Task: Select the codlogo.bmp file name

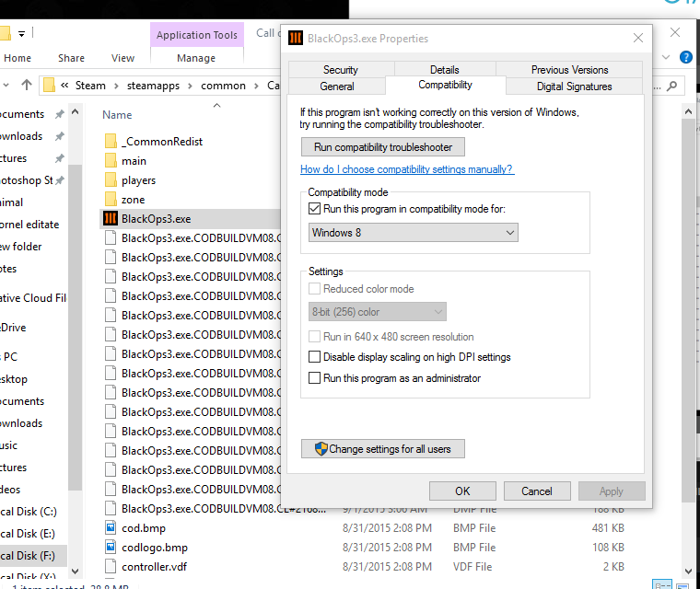Action: [x=155, y=548]
